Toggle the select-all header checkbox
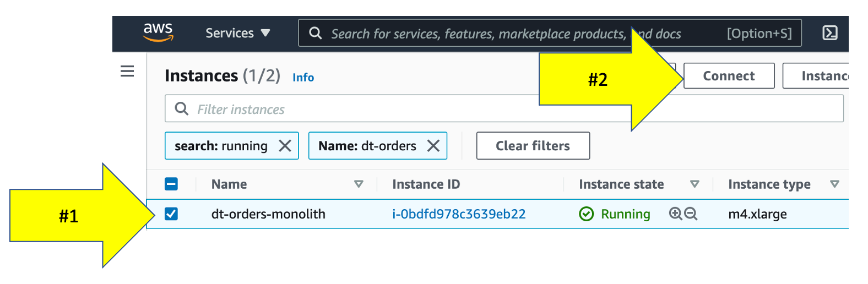This screenshot has width=868, height=284. pyautogui.click(x=171, y=184)
